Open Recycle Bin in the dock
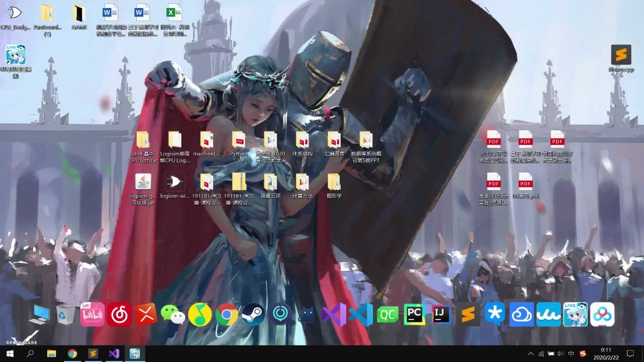The width and height of the screenshot is (644, 362). 65,315
